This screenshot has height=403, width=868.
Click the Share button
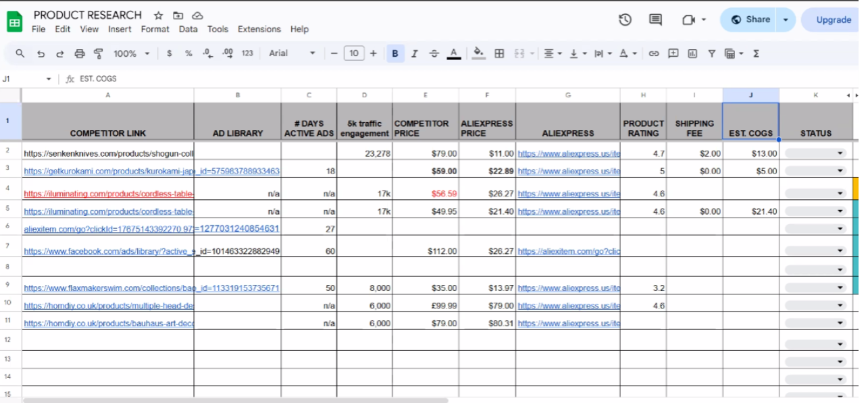[750, 20]
